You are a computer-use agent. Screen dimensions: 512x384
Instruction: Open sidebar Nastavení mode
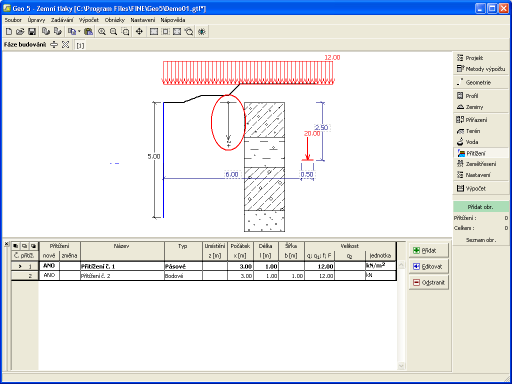[x=481, y=175]
